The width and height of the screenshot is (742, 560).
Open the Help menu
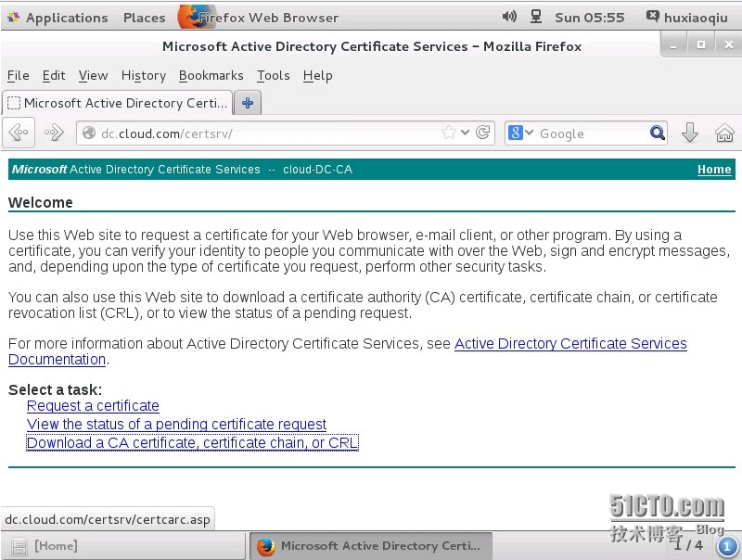[317, 75]
